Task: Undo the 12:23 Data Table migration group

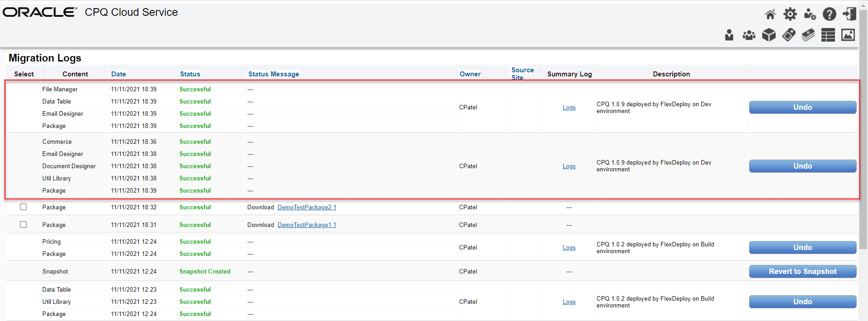Action: 802,302
